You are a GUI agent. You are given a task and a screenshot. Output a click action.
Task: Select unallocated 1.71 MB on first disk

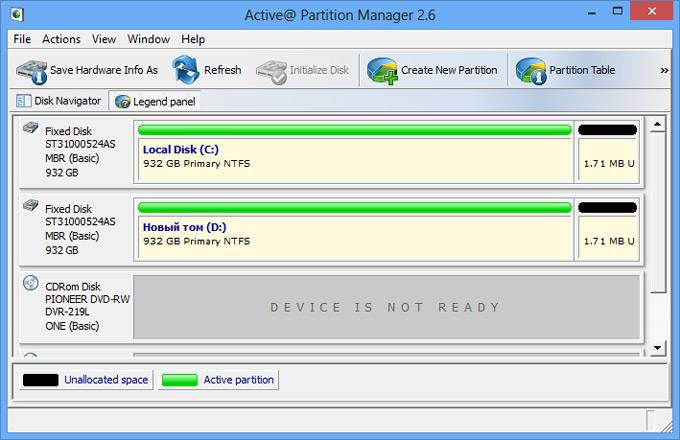[608, 160]
